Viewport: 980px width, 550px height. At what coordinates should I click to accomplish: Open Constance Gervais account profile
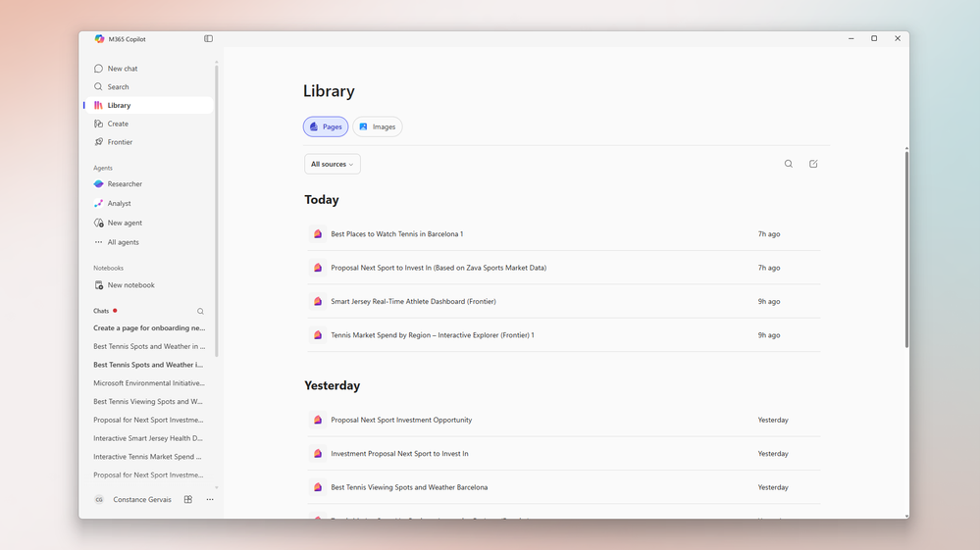[132, 499]
